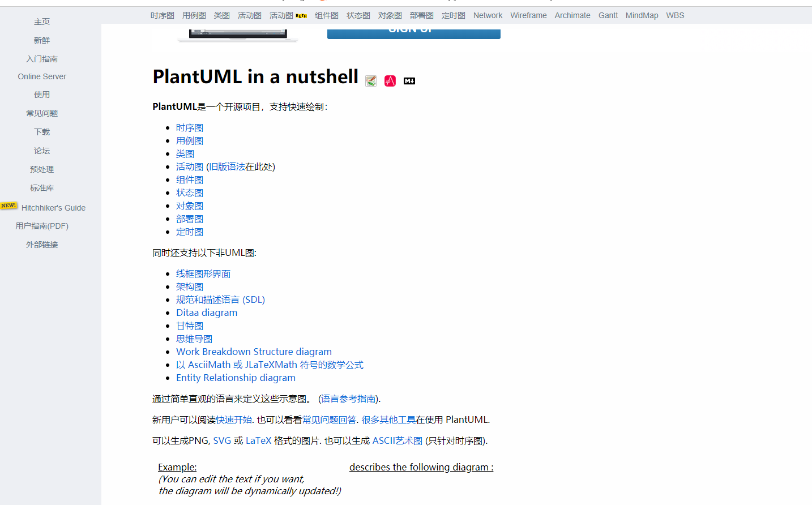
Task: Open the 组件图 top menu item
Action: click(327, 15)
